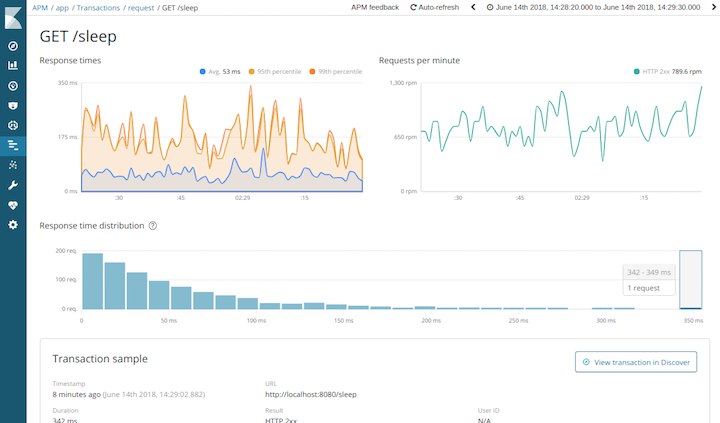The height and width of the screenshot is (423, 720).
Task: Select the small histogram bar near 200 ms
Action: (425, 307)
